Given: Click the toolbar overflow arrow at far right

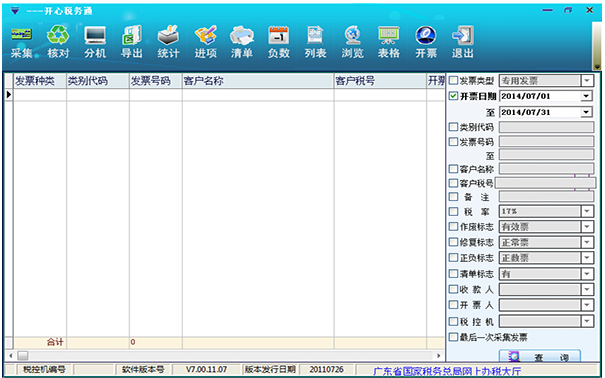Looking at the screenshot, I should click(x=597, y=66).
